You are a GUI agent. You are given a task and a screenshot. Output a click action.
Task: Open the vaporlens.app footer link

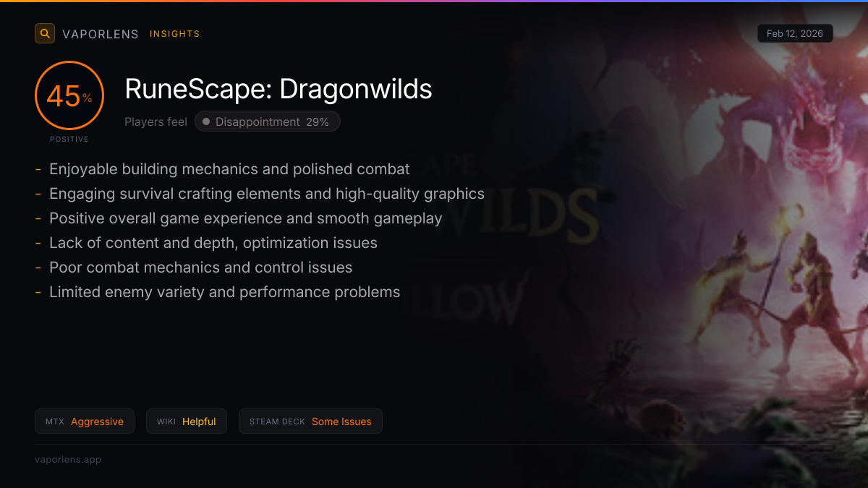click(68, 459)
